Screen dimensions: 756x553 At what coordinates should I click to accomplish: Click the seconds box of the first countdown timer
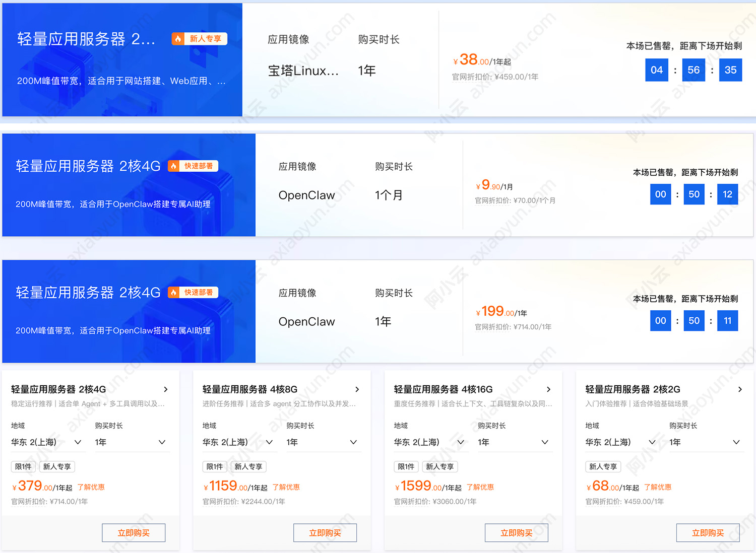click(730, 70)
